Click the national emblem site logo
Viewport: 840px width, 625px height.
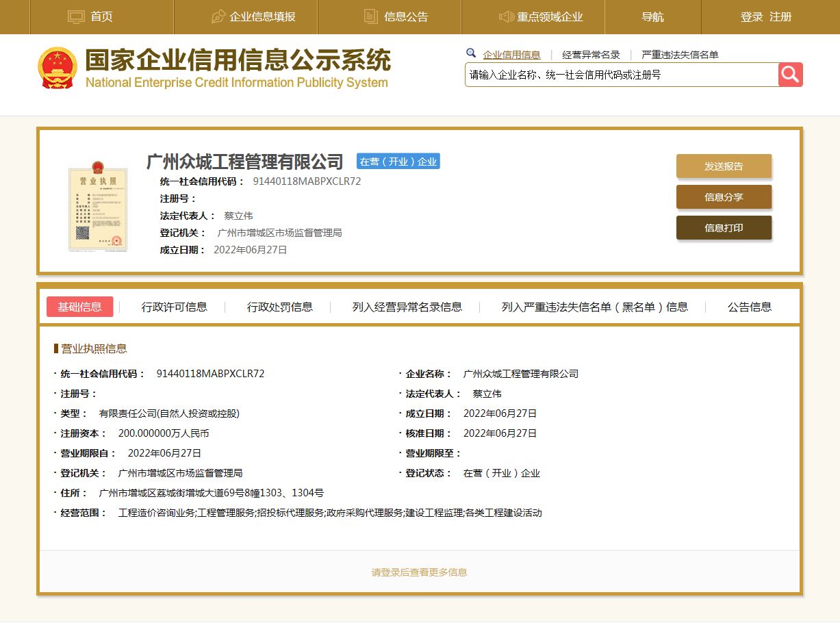[58, 68]
